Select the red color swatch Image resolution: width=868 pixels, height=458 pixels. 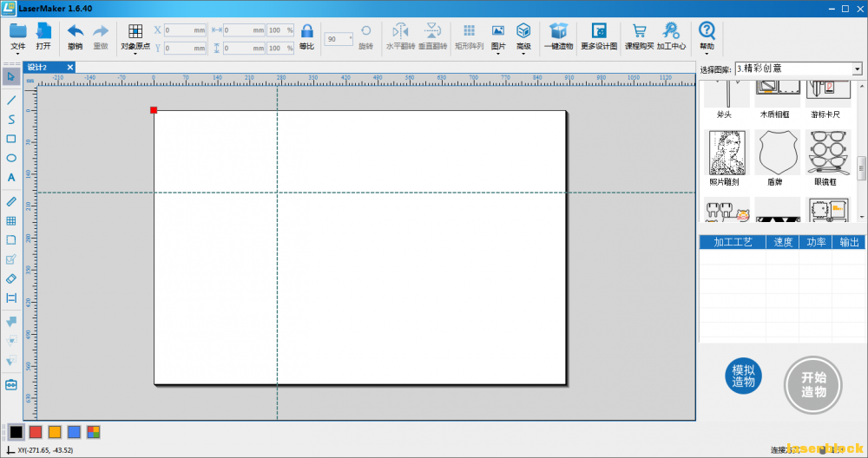click(x=36, y=431)
